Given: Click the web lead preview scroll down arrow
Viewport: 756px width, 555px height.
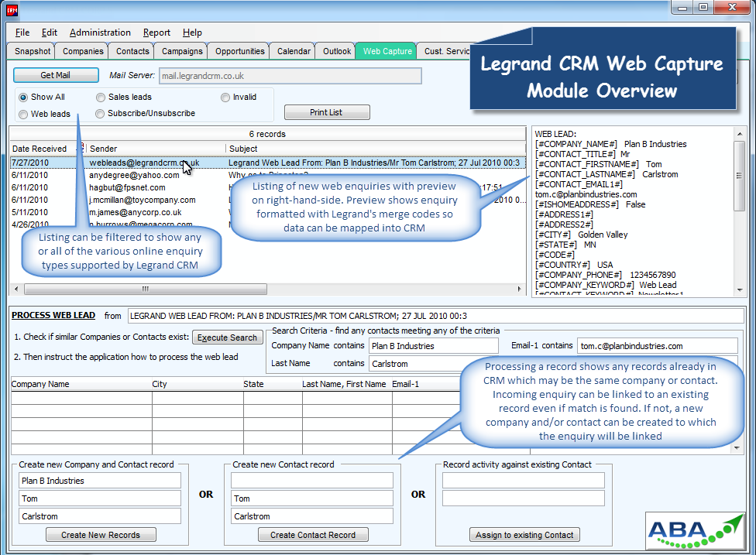Looking at the screenshot, I should pyautogui.click(x=739, y=289).
